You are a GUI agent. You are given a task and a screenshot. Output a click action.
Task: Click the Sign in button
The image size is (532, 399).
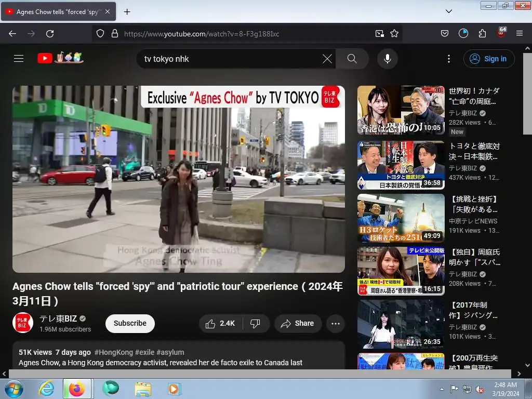coord(489,59)
